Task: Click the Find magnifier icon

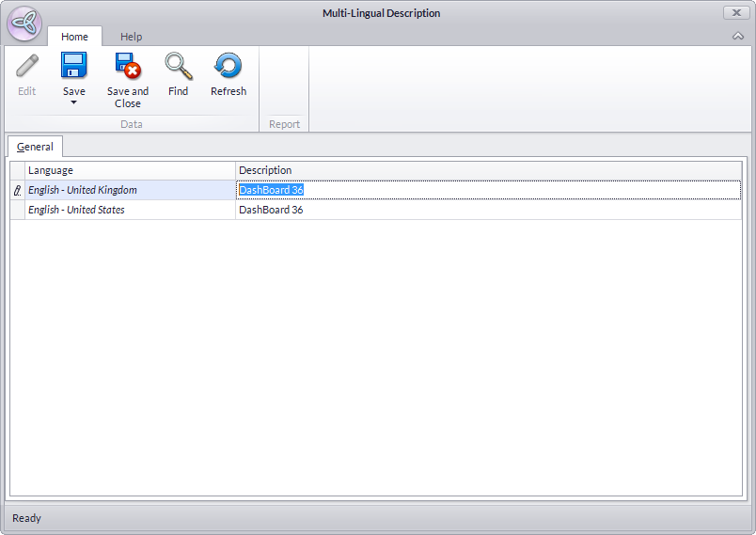Action: point(179,66)
